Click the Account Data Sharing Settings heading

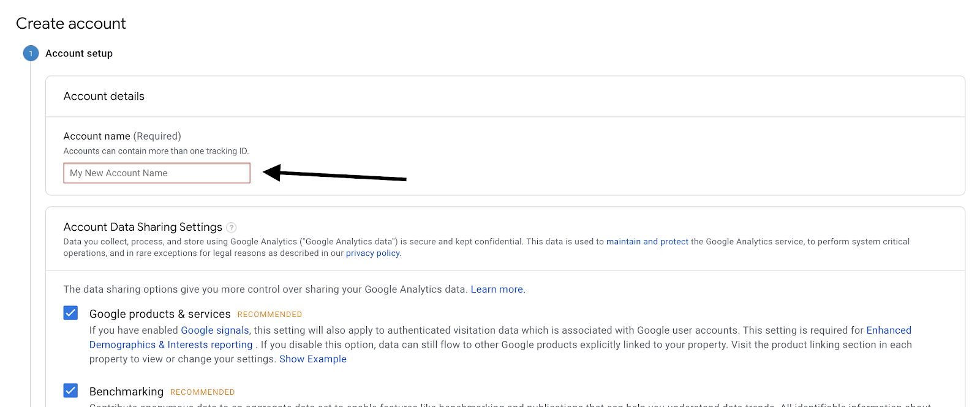click(x=143, y=227)
